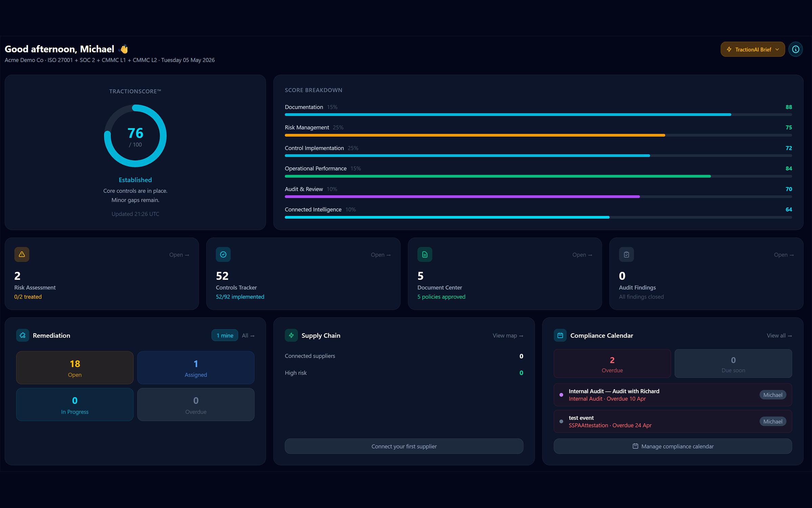Click Michael badge on test event
This screenshot has width=812, height=508.
[773, 422]
